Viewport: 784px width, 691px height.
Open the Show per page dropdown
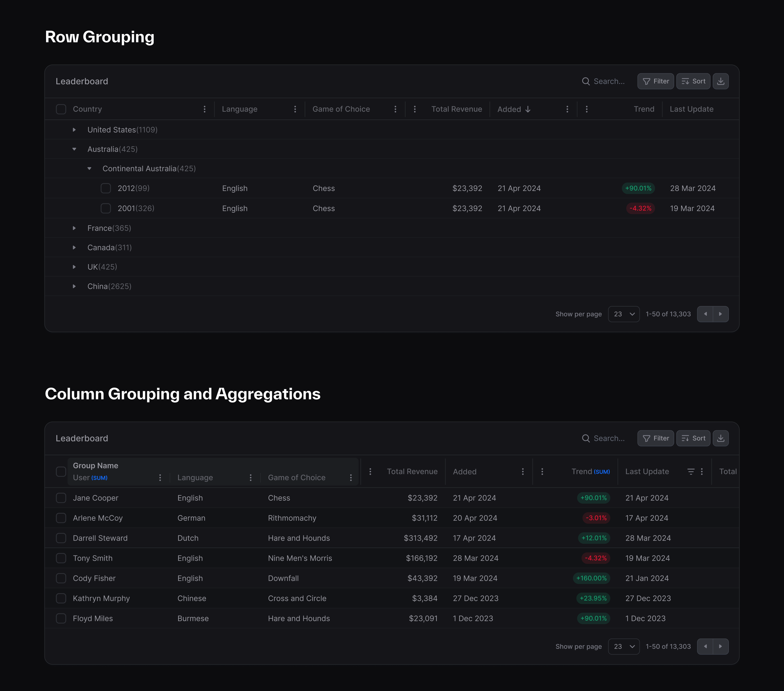[x=624, y=314]
